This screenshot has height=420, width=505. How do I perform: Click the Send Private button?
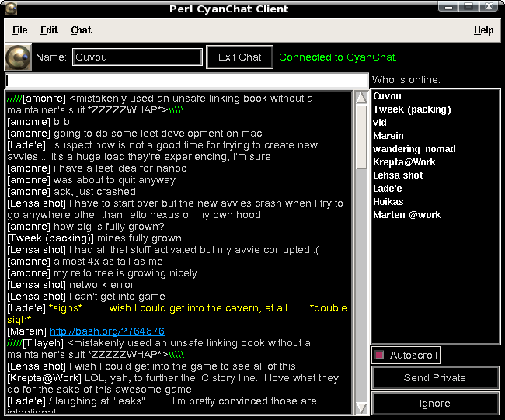click(435, 377)
